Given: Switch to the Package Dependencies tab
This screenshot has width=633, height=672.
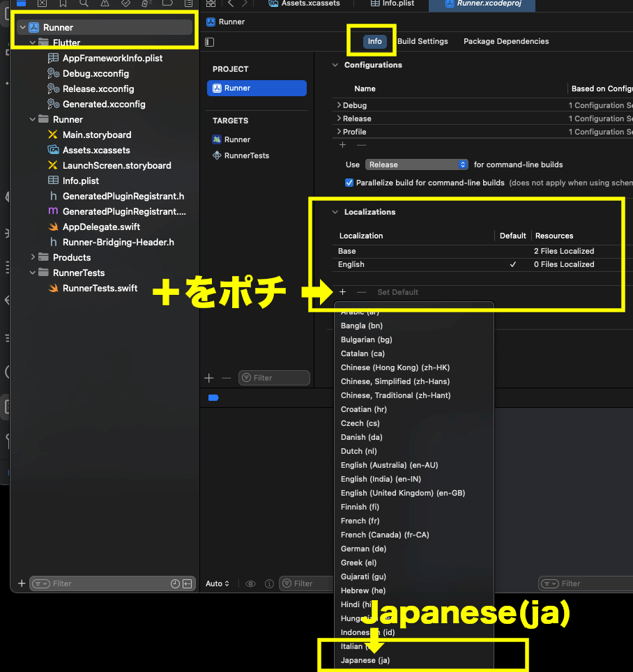Looking at the screenshot, I should click(506, 41).
